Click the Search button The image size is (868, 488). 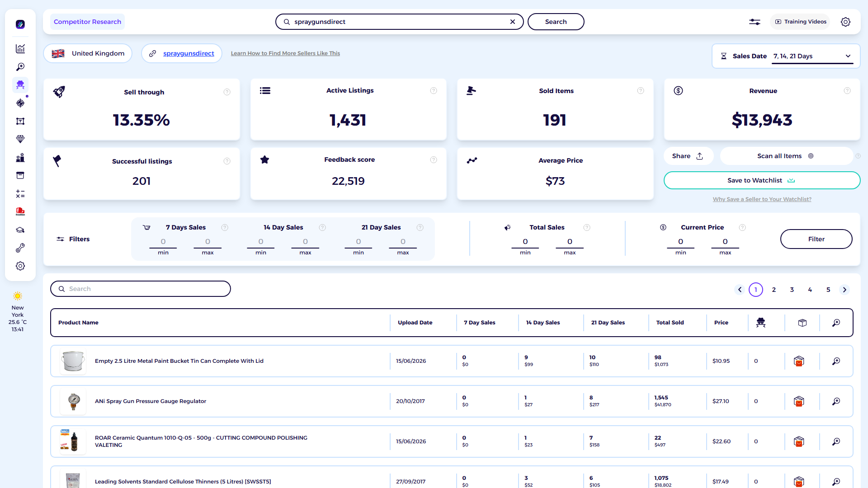pyautogui.click(x=556, y=22)
